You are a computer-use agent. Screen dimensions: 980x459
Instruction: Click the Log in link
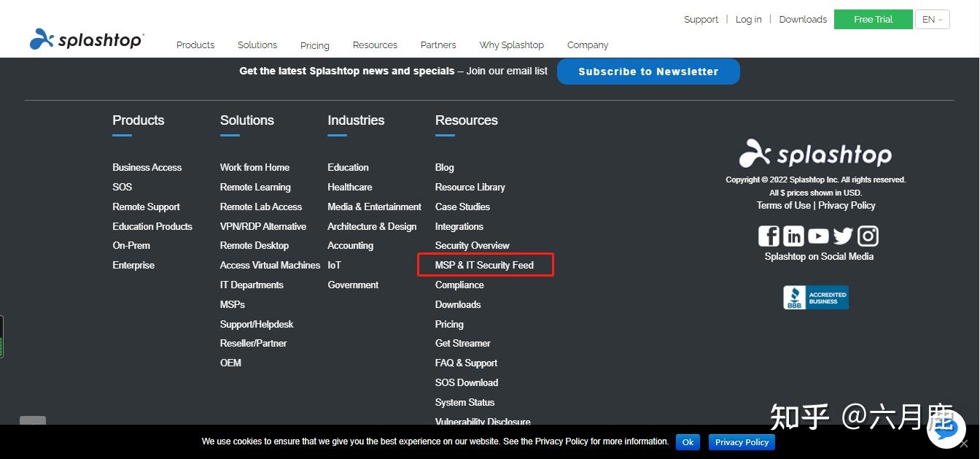(748, 20)
